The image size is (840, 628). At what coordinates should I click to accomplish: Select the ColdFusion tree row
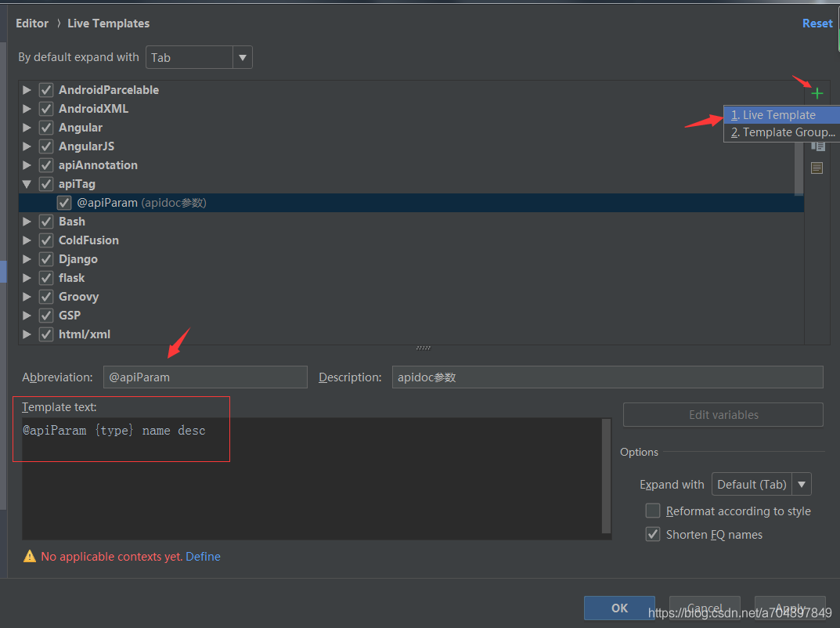coord(411,240)
